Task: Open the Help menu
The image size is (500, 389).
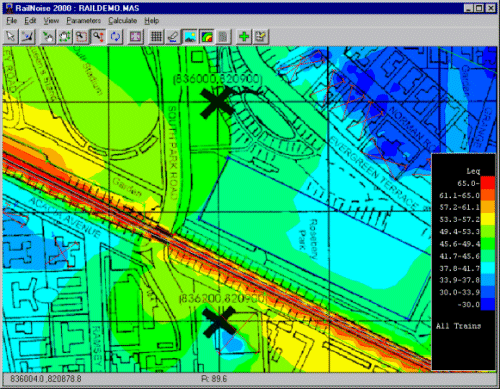Action: click(x=152, y=21)
